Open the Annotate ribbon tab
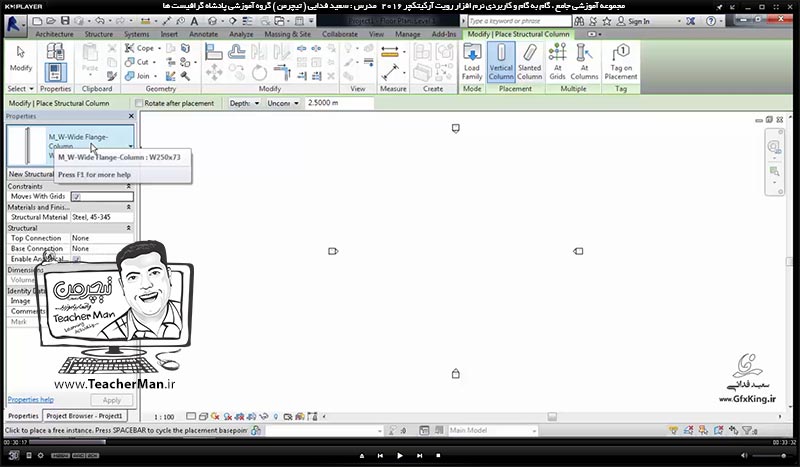This screenshot has width=800, height=467. 204,34
